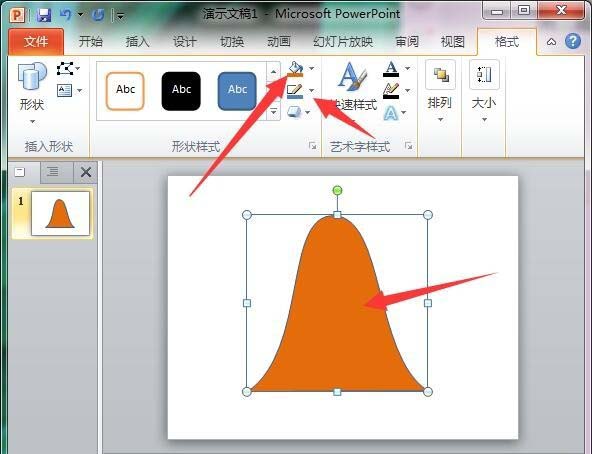This screenshot has width=592, height=454.
Task: Switch to the 幻灯片放映 tab
Action: coord(343,41)
